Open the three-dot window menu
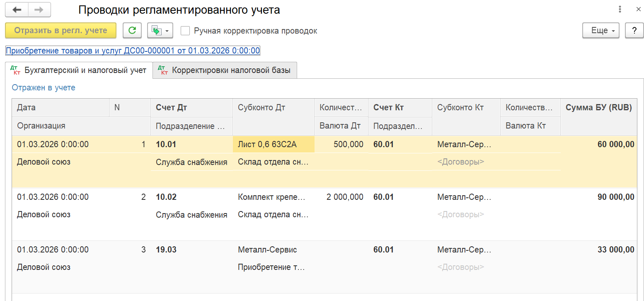Image resolution: width=644 pixels, height=301 pixels. click(620, 10)
